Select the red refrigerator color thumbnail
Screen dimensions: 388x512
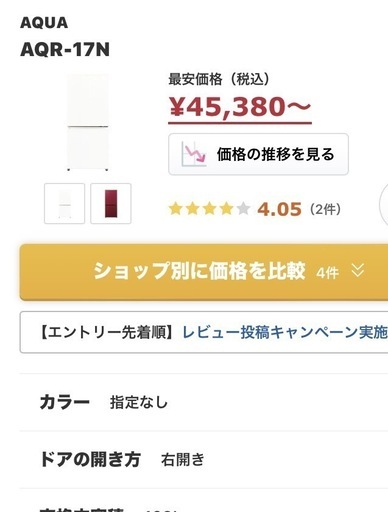point(111,203)
